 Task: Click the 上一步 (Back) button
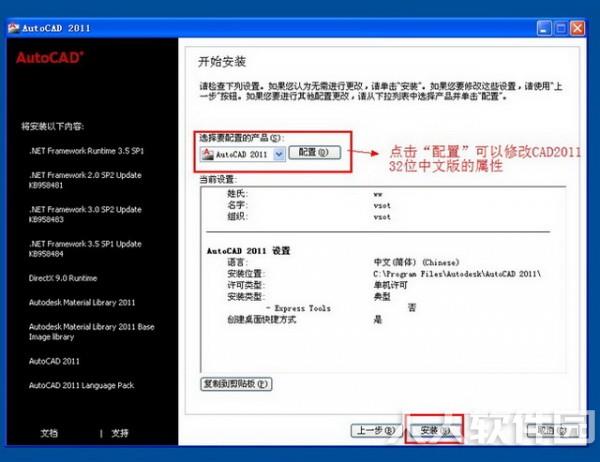click(x=377, y=431)
